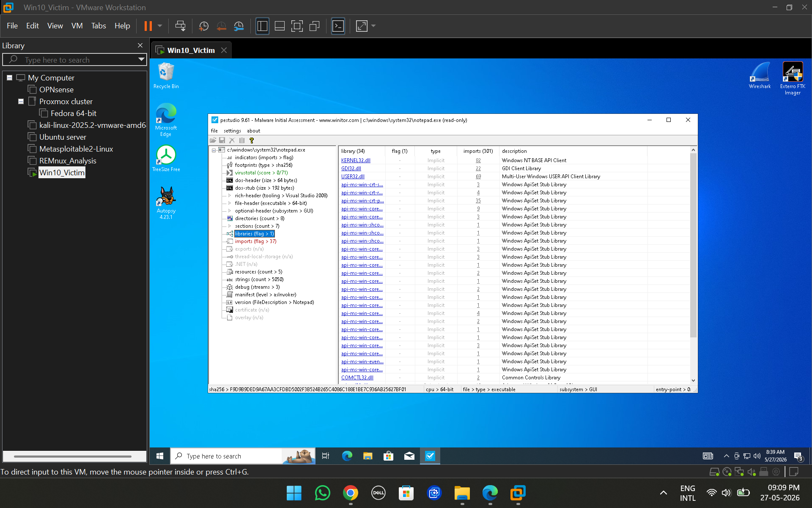This screenshot has width=812, height=508.
Task: Open power options dropdown next to pause
Action: [160, 26]
